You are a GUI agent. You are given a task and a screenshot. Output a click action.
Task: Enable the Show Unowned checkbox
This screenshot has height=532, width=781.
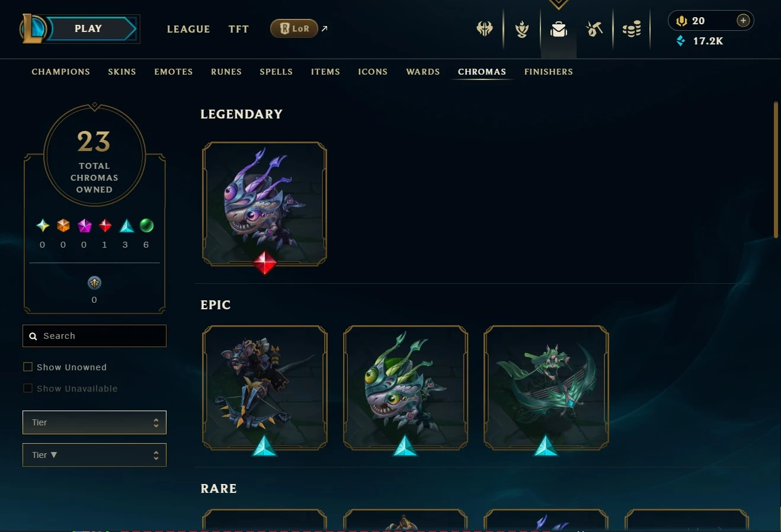click(27, 367)
